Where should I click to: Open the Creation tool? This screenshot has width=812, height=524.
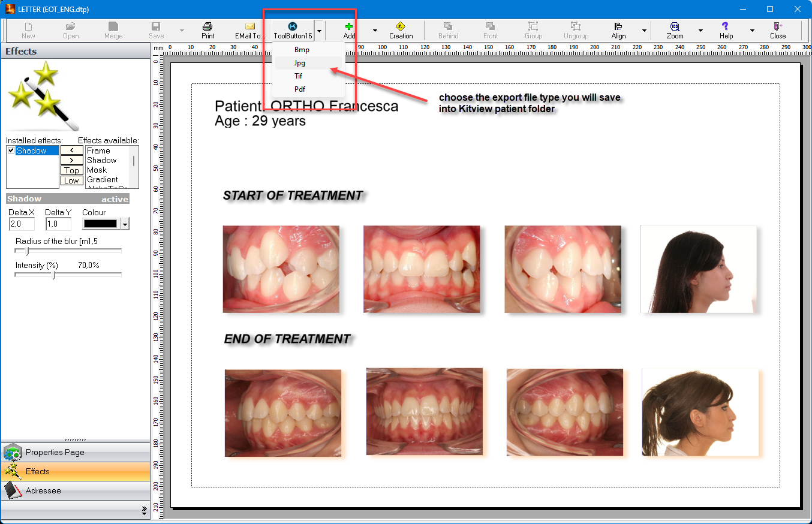[401, 26]
